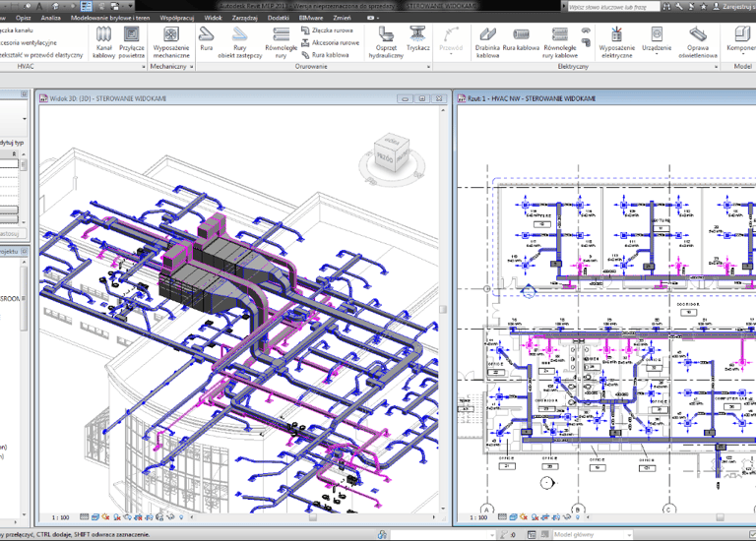Open Wyposażenie mechaniczne tool
This screenshot has height=541, width=756.
pyautogui.click(x=171, y=42)
